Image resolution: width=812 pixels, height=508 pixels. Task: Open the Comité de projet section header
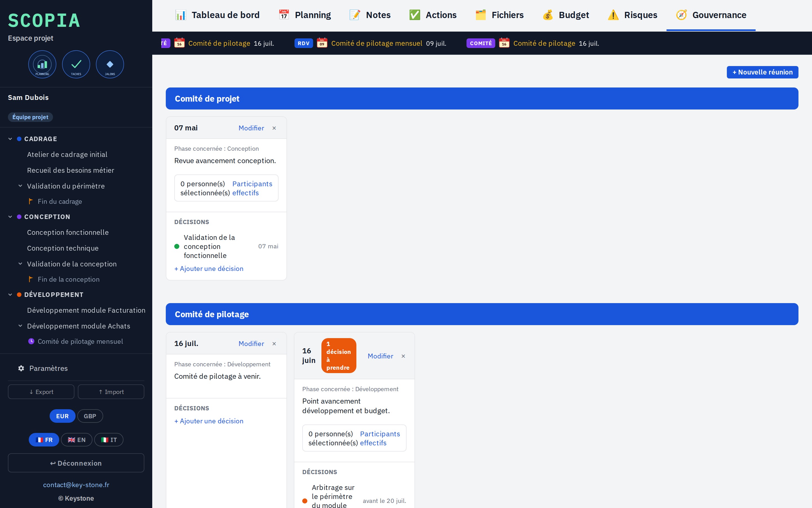point(482,98)
